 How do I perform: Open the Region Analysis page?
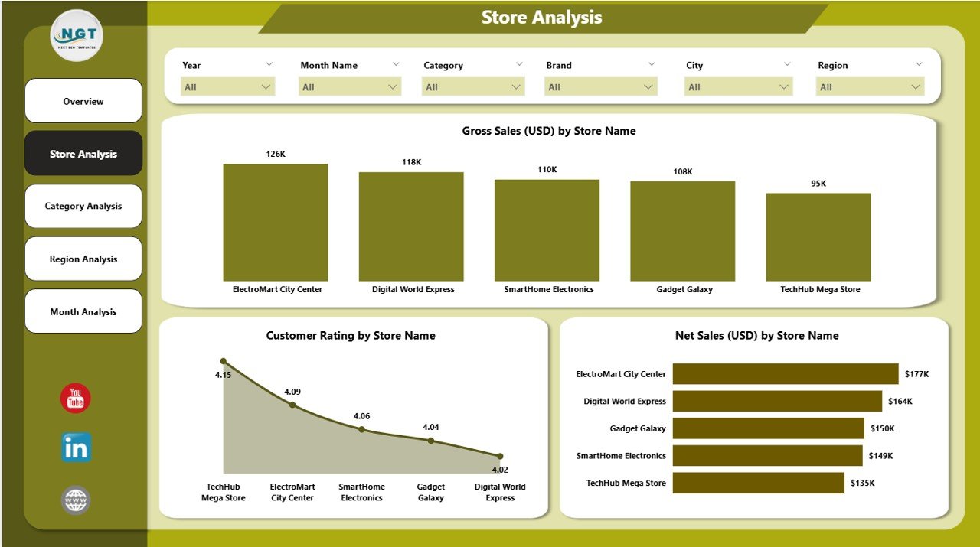83,259
